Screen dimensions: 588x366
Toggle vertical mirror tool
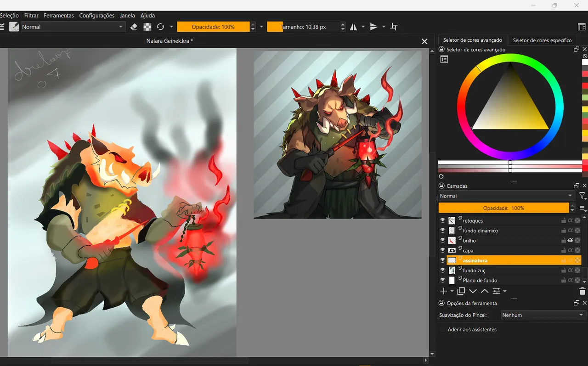coord(373,27)
